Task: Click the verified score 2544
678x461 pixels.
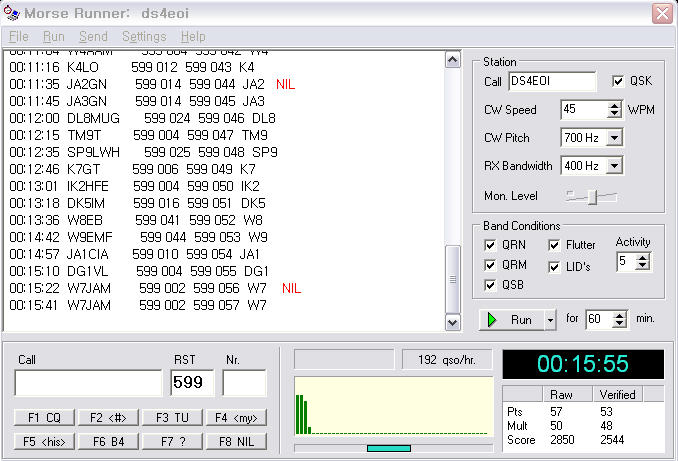Action: tap(612, 440)
